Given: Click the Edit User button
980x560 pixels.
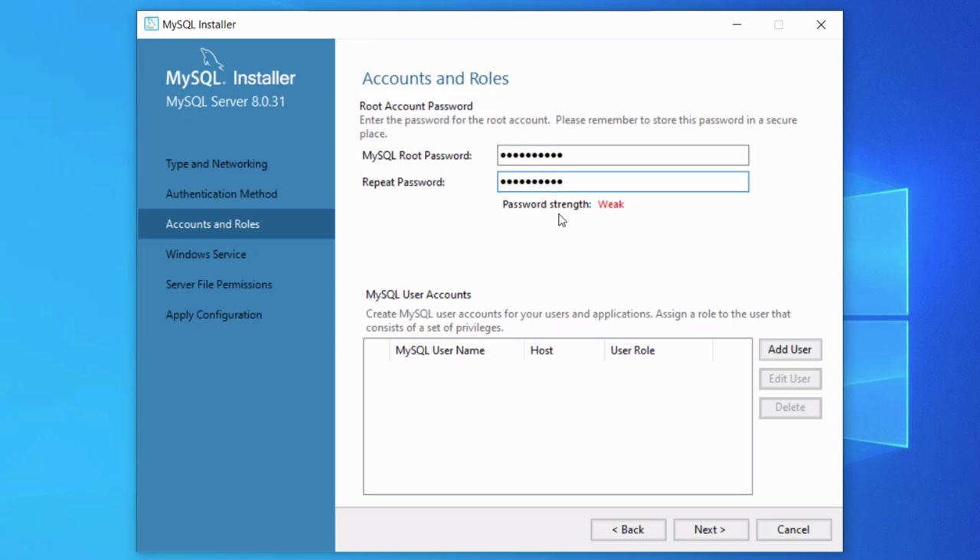Looking at the screenshot, I should (x=789, y=379).
